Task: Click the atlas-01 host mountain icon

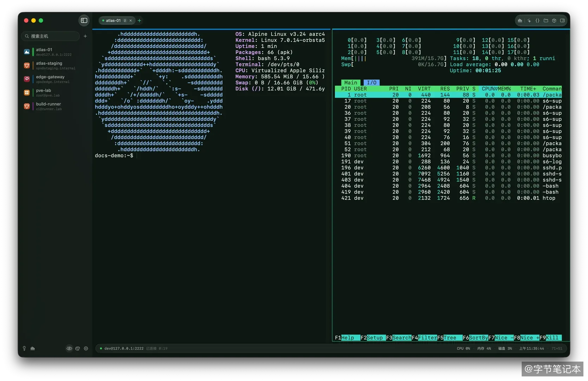Action: [x=27, y=52]
